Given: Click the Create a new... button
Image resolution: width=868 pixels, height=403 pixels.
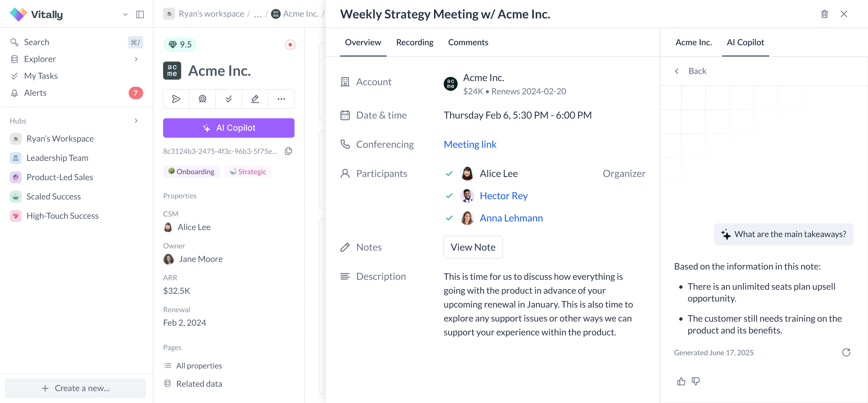Looking at the screenshot, I should [x=75, y=388].
